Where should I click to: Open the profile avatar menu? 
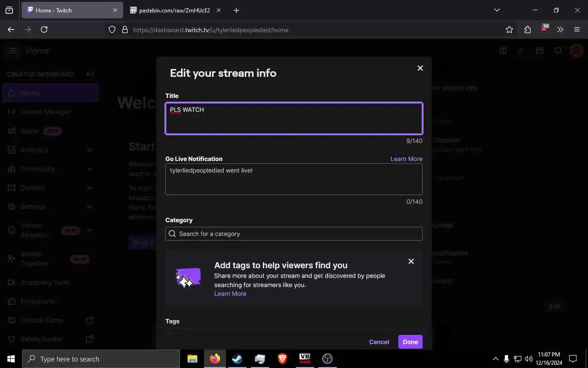click(576, 51)
